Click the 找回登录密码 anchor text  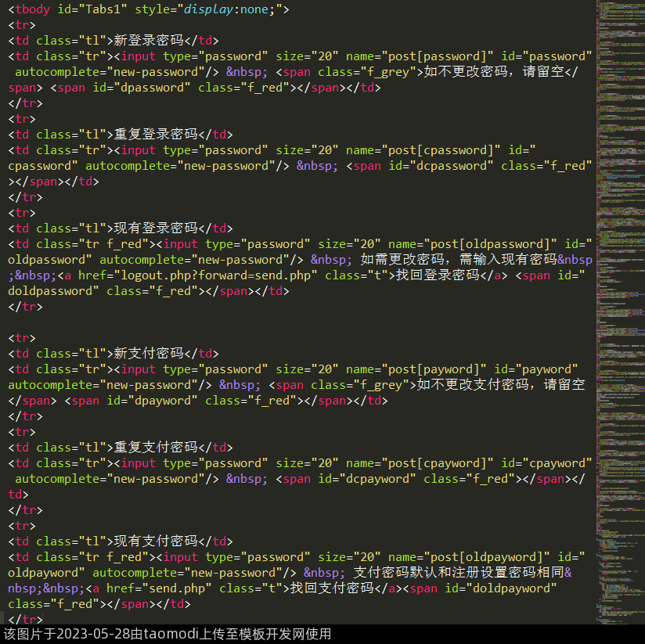[x=448, y=275]
